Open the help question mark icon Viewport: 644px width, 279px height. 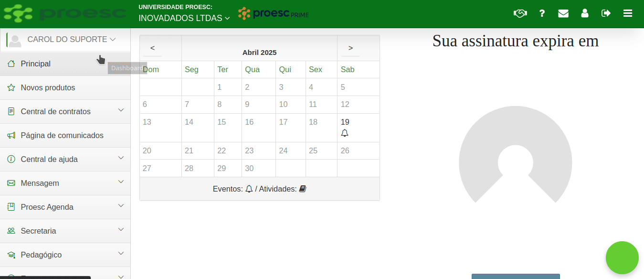pos(542,13)
